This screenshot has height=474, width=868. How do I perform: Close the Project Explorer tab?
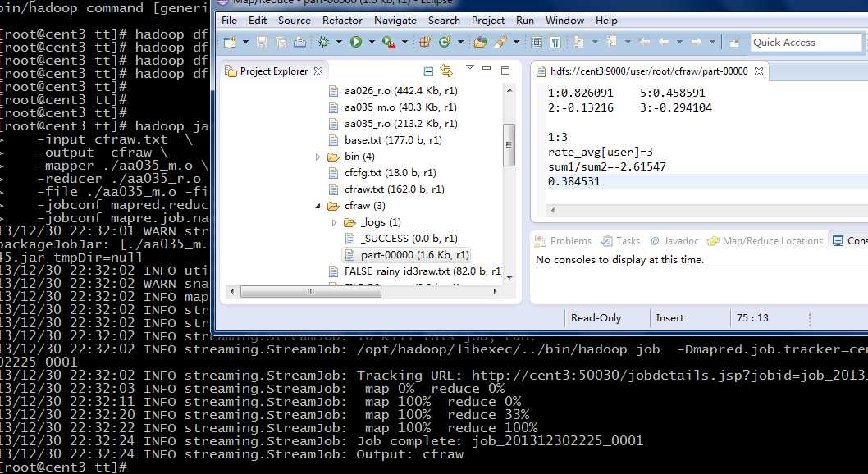(318, 71)
